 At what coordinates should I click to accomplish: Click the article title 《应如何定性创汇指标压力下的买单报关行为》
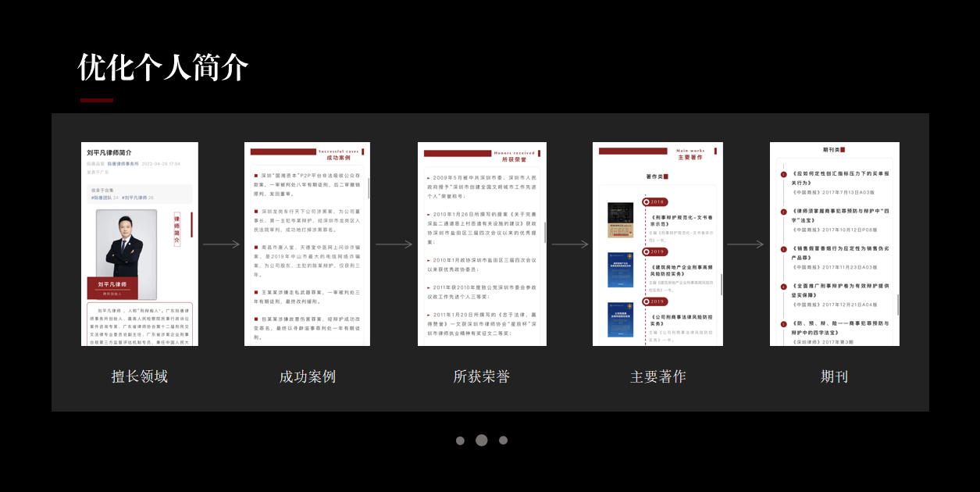[x=840, y=177]
